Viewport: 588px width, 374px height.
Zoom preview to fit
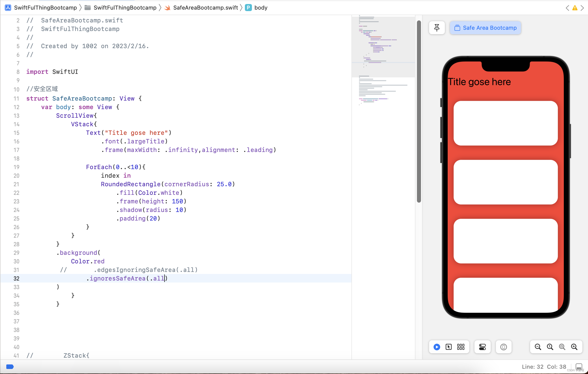(562, 347)
